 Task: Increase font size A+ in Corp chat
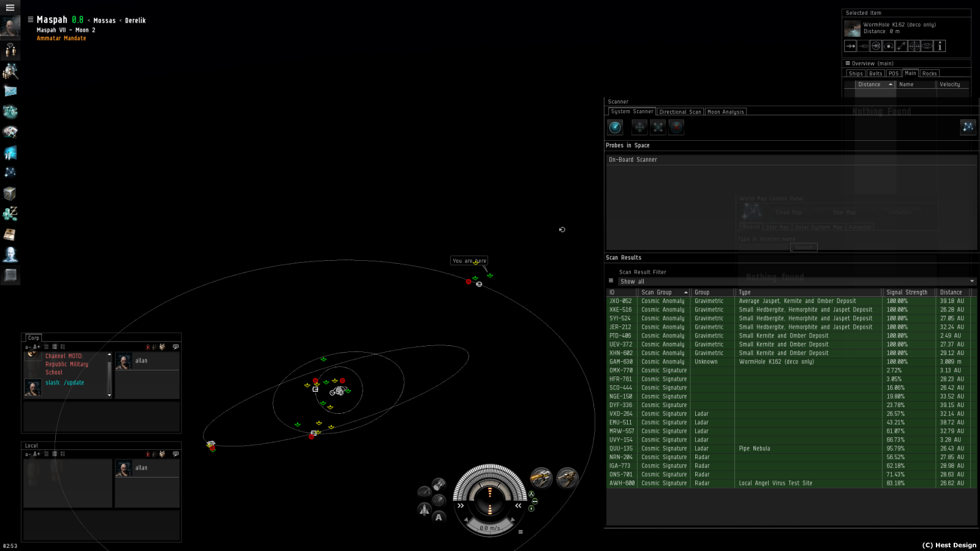click(x=37, y=347)
